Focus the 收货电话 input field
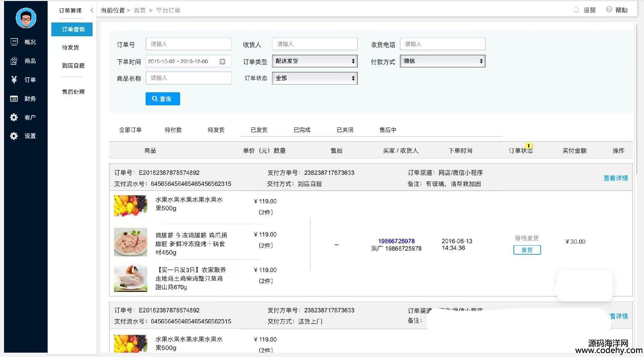 click(443, 44)
